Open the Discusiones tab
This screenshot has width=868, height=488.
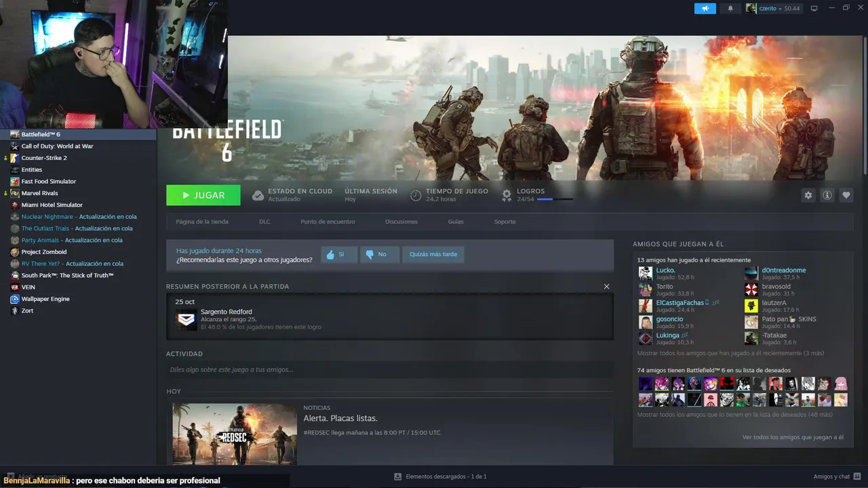click(401, 222)
